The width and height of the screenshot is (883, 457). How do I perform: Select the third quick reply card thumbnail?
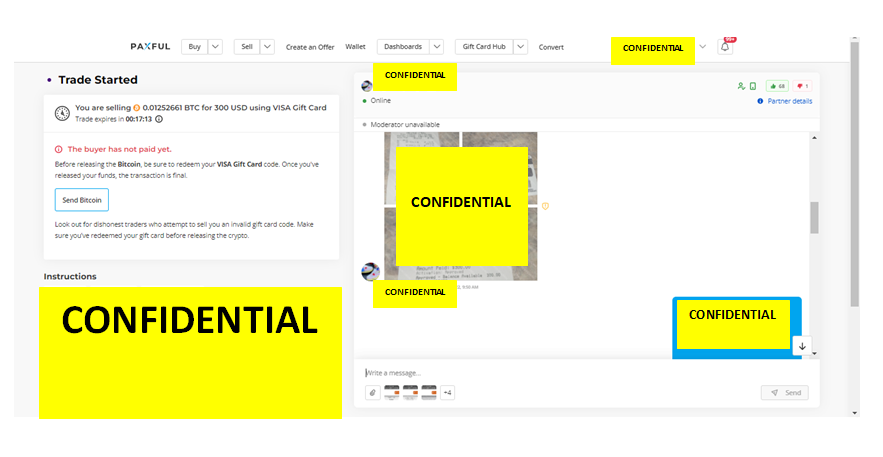click(x=429, y=392)
